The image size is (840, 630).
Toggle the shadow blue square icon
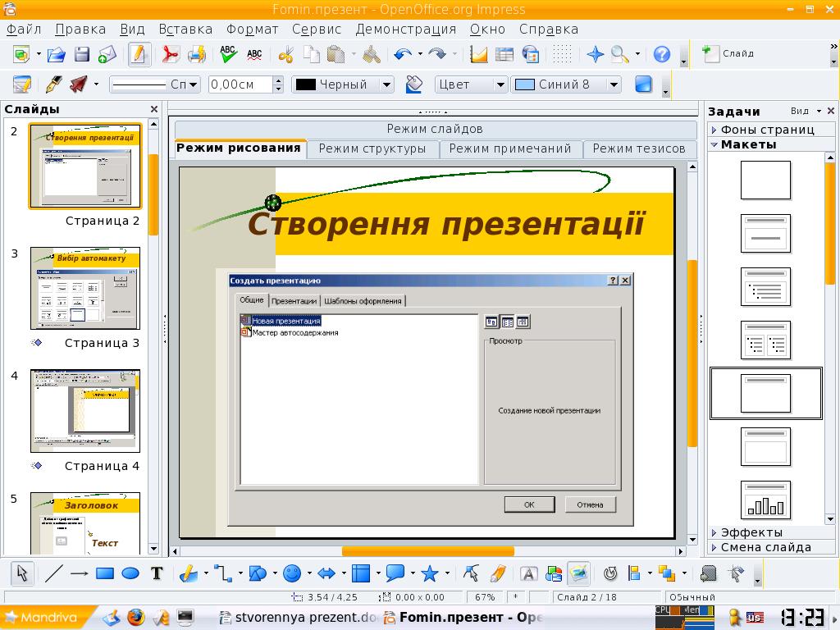pyautogui.click(x=643, y=84)
